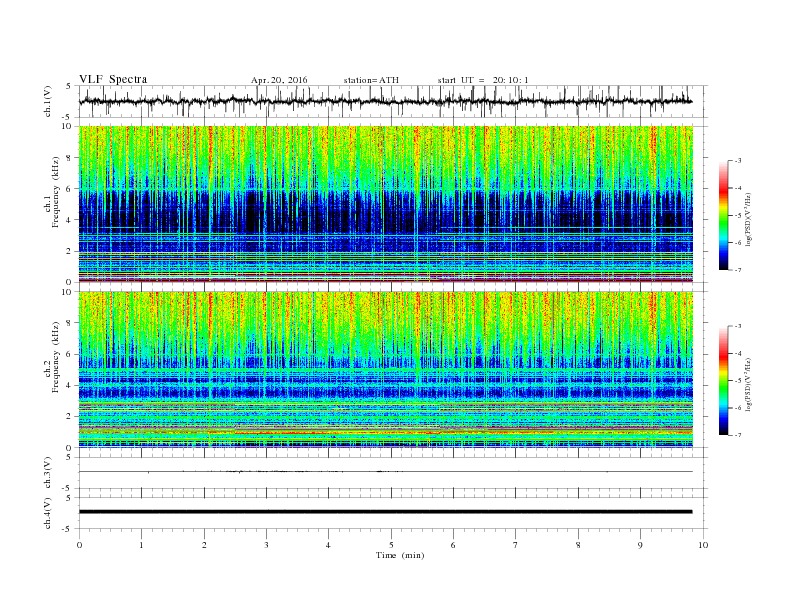Click the "ch.1(V)" waveform axis label
Viewport: 792px width, 612px height.
click(x=48, y=101)
